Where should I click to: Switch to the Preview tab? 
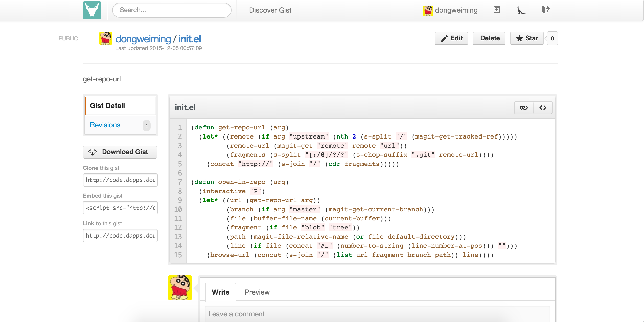pos(257,292)
